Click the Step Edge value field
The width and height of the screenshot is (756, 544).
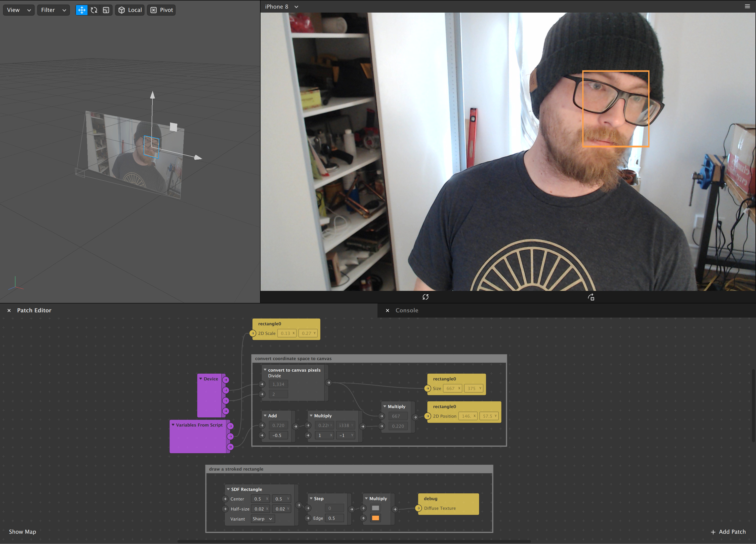(334, 518)
